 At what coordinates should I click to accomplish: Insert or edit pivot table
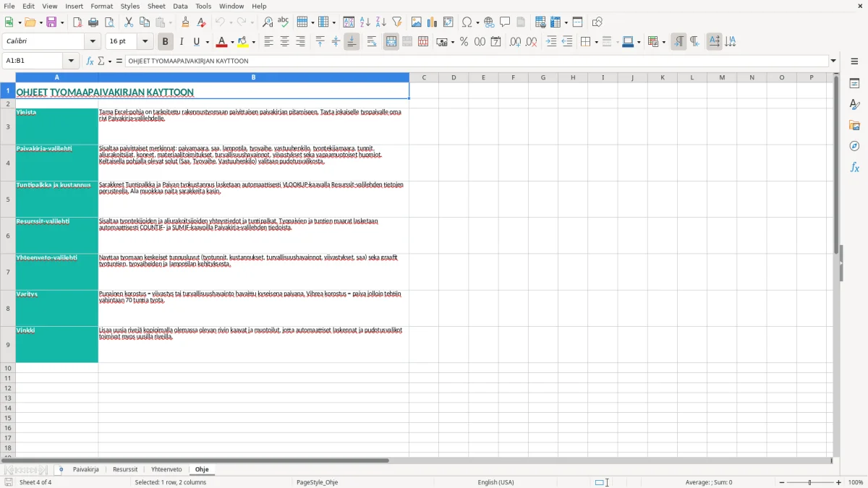(448, 22)
